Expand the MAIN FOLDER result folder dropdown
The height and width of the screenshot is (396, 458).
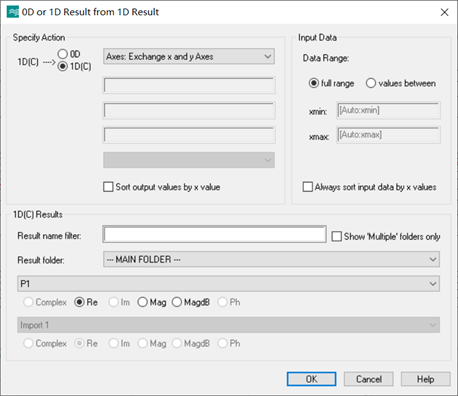pos(271,259)
